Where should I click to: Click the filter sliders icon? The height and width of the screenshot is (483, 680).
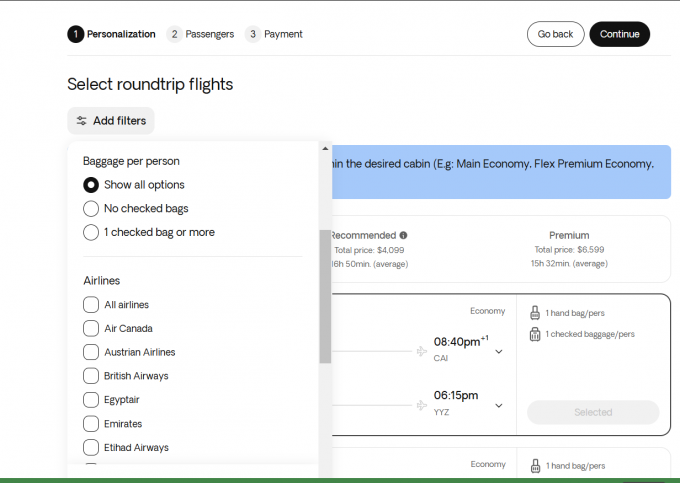[x=82, y=121]
